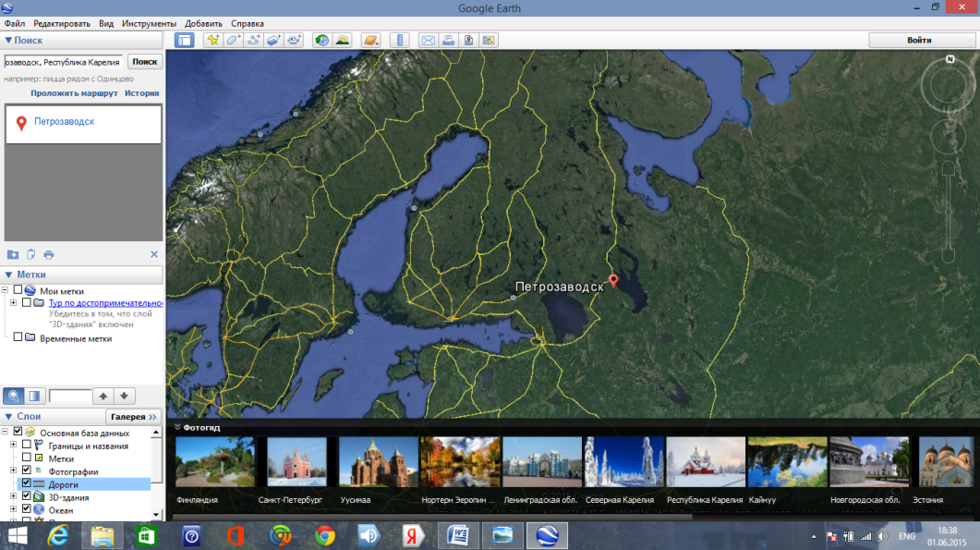Show the ruler measuring tool
The image size is (980, 550).
399,40
